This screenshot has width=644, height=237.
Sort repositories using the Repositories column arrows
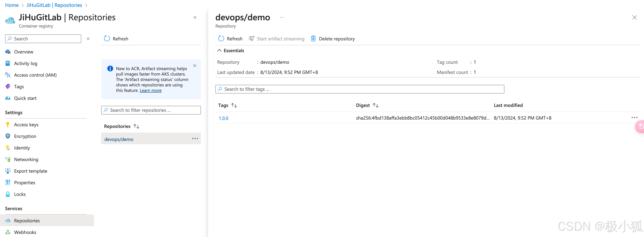(x=137, y=126)
